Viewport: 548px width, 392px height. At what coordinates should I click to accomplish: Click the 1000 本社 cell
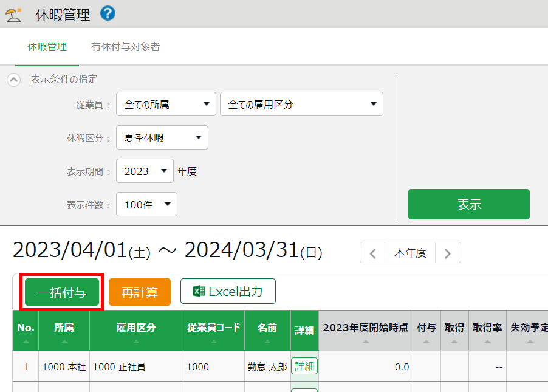tap(64, 366)
